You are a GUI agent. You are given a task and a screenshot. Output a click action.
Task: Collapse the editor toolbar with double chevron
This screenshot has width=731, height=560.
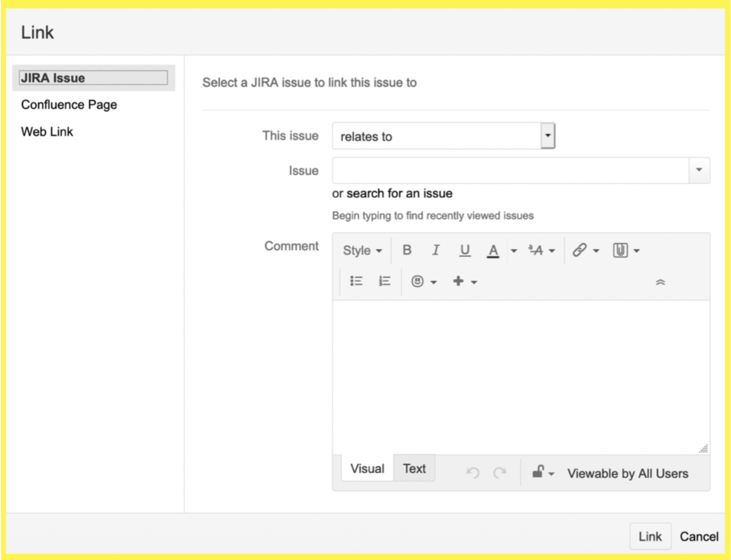tap(660, 282)
